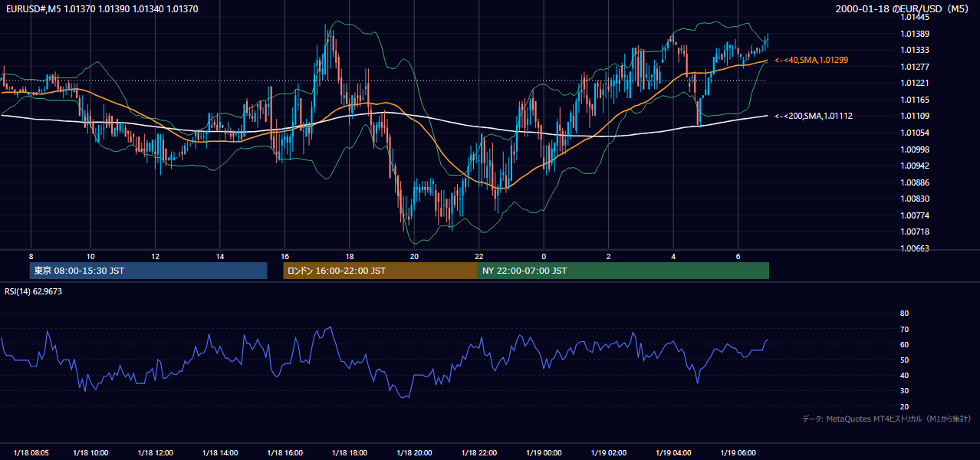The image size is (980, 460).
Task: Click price axis value 1.00886
Action: click(x=915, y=182)
